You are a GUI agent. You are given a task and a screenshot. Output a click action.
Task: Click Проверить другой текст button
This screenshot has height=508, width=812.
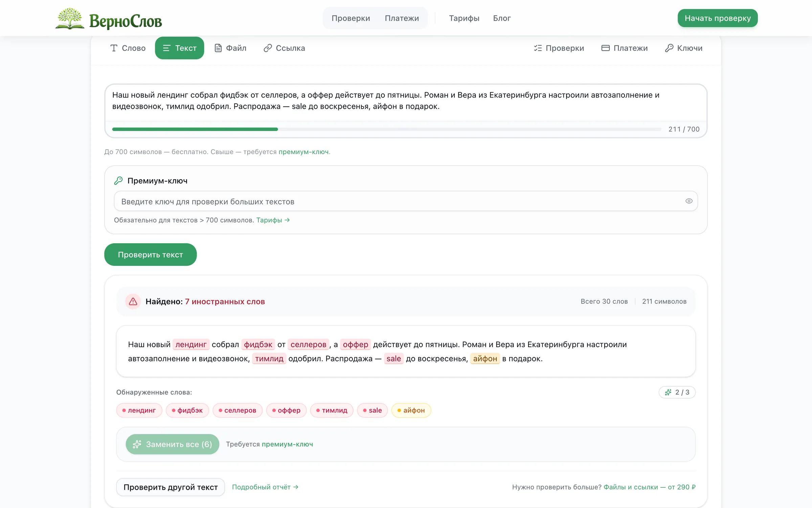pyautogui.click(x=171, y=487)
